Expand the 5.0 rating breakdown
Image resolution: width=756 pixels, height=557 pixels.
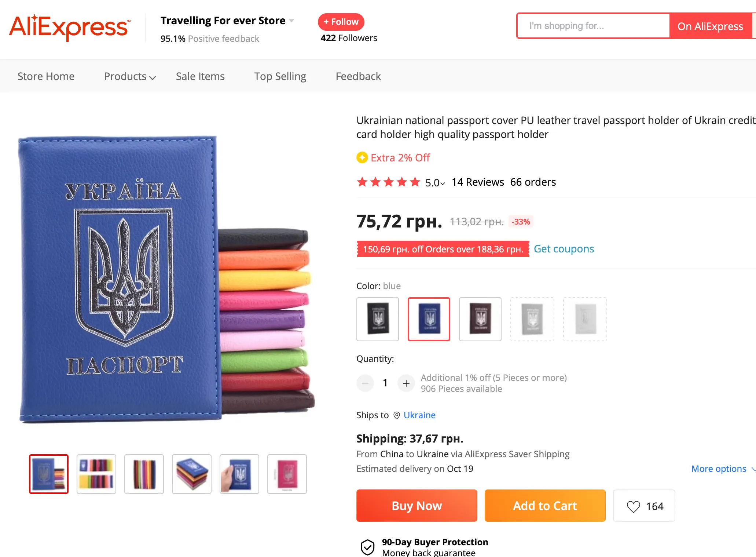(x=435, y=183)
